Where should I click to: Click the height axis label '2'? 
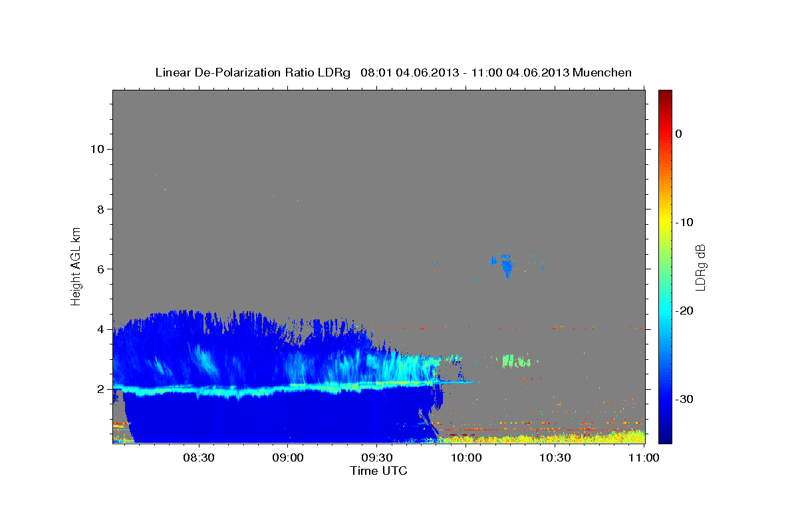(100, 389)
